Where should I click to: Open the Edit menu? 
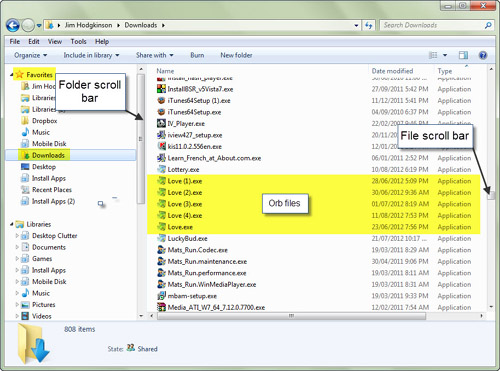[x=34, y=41]
